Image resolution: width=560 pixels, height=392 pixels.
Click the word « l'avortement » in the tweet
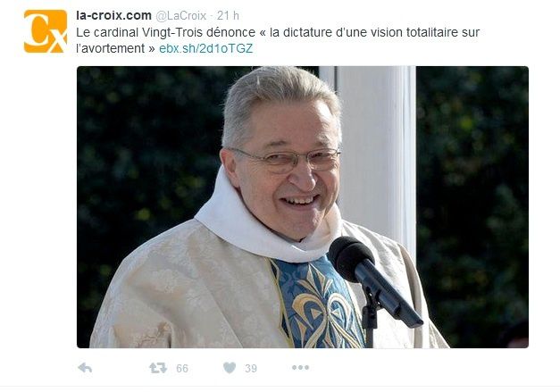tap(110, 48)
